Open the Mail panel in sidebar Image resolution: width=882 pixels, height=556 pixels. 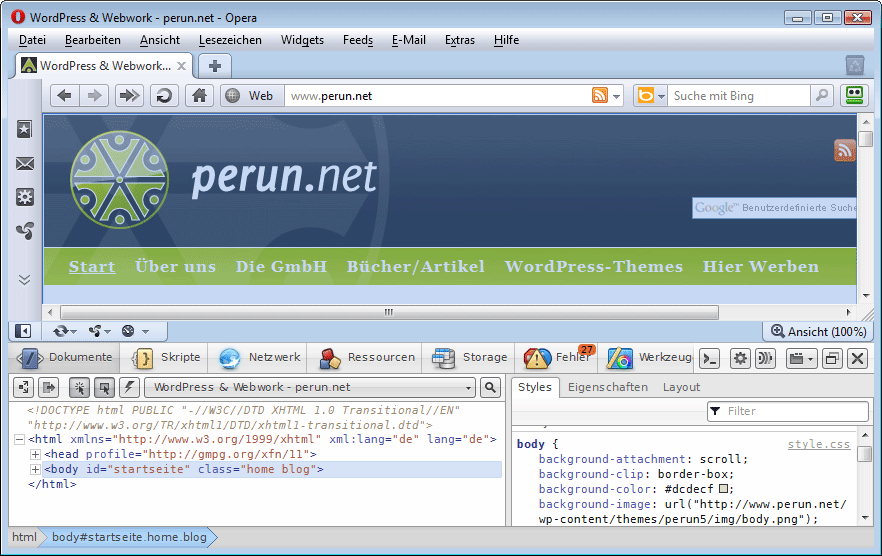click(x=24, y=164)
